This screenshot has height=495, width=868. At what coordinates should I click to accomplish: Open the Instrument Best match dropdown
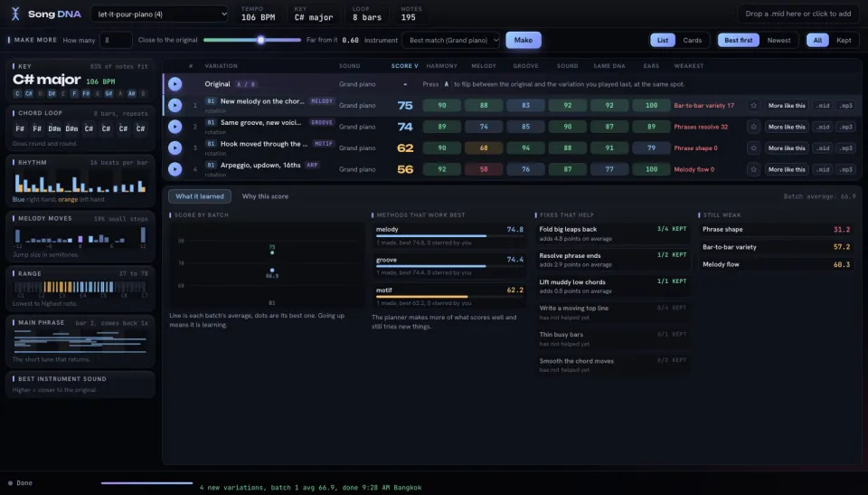[452, 40]
